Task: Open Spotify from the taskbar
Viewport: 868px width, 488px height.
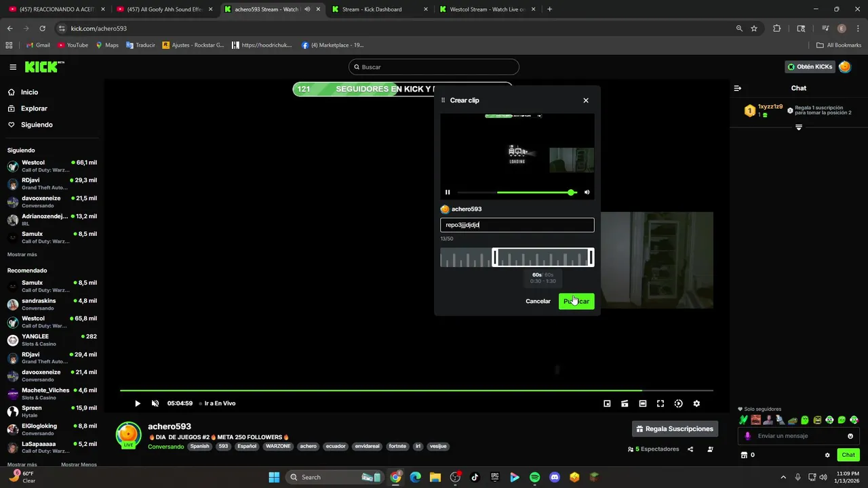Action: [x=534, y=477]
